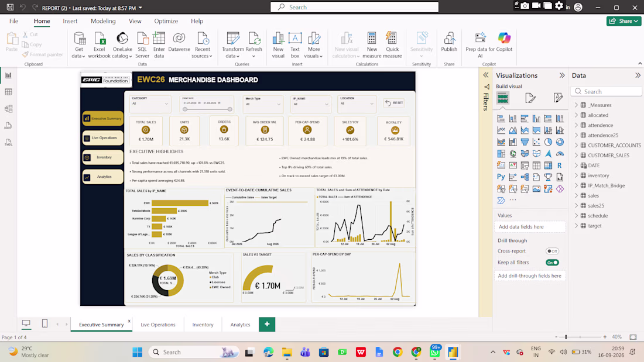Insert the Metrics trophy visual
The height and width of the screenshot is (362, 644).
pos(549,177)
